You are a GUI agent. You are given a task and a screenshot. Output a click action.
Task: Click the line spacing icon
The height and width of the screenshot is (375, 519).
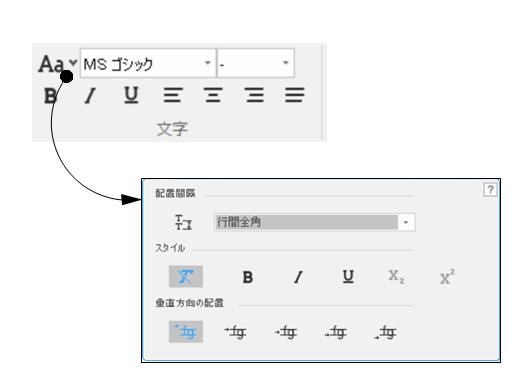(x=183, y=222)
